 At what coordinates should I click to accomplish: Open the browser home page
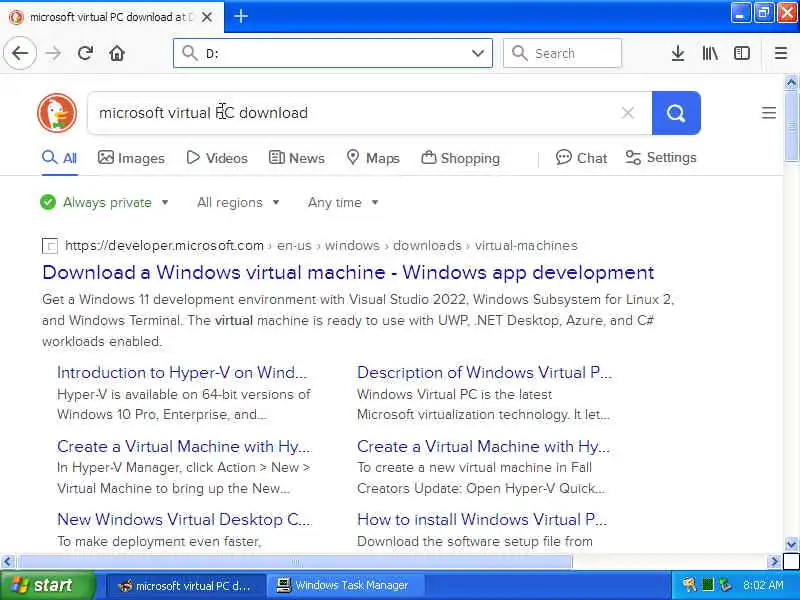click(x=117, y=53)
